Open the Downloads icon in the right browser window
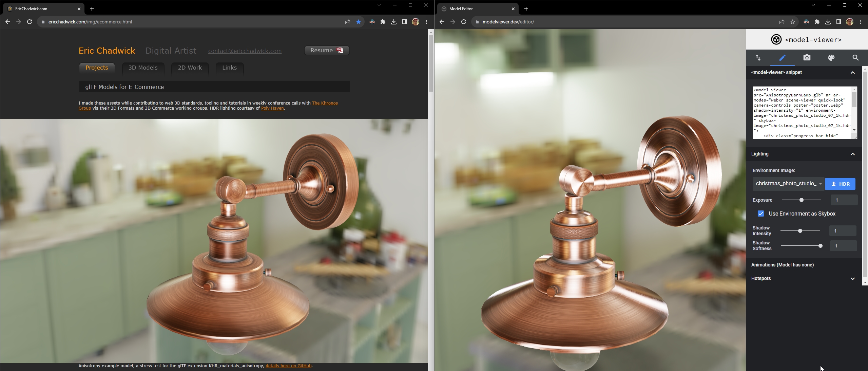 point(828,22)
